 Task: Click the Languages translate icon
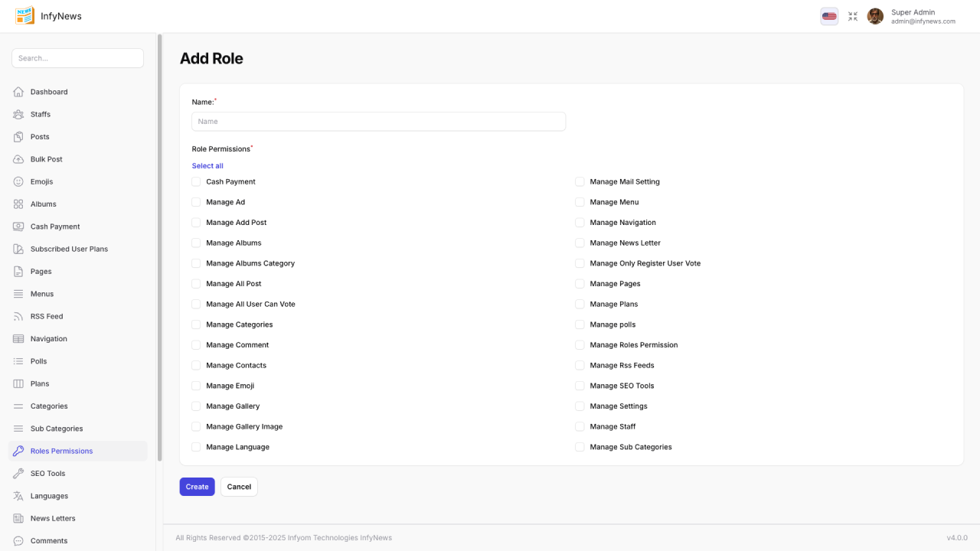click(18, 496)
